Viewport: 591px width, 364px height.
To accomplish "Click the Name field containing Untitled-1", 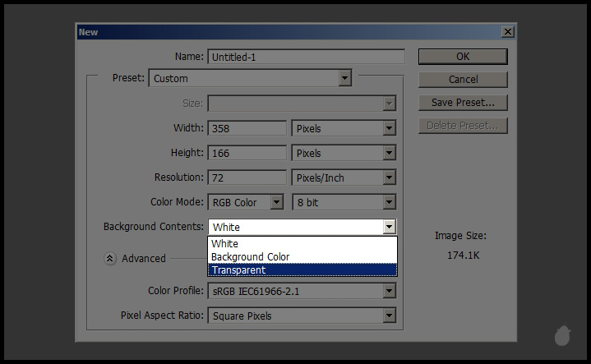I will pos(306,58).
